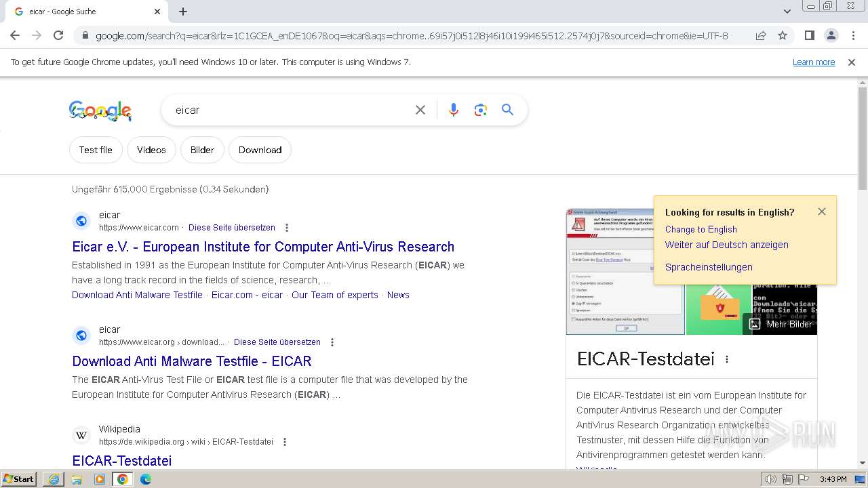Screen dimensions: 868x488
Task: Clear the search query with X
Action: (x=420, y=110)
